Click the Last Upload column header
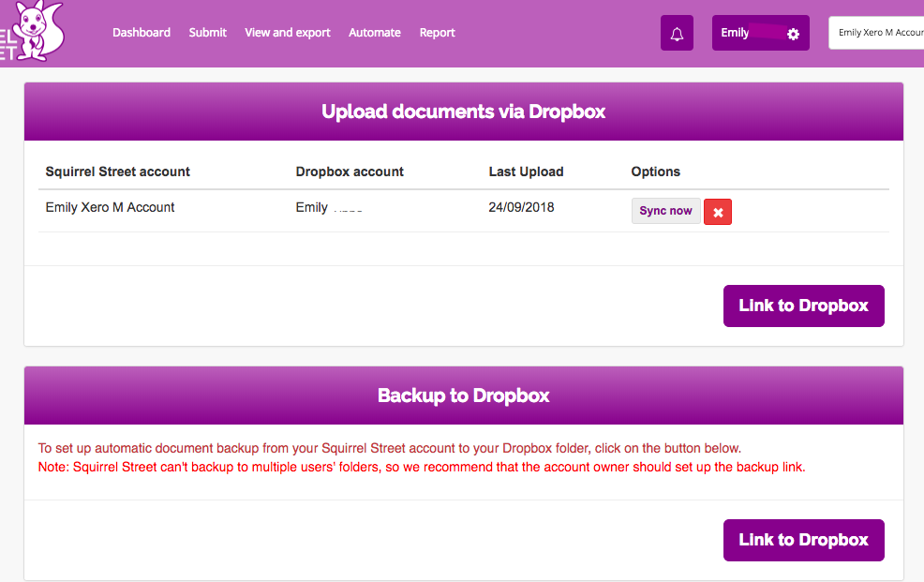 [527, 172]
